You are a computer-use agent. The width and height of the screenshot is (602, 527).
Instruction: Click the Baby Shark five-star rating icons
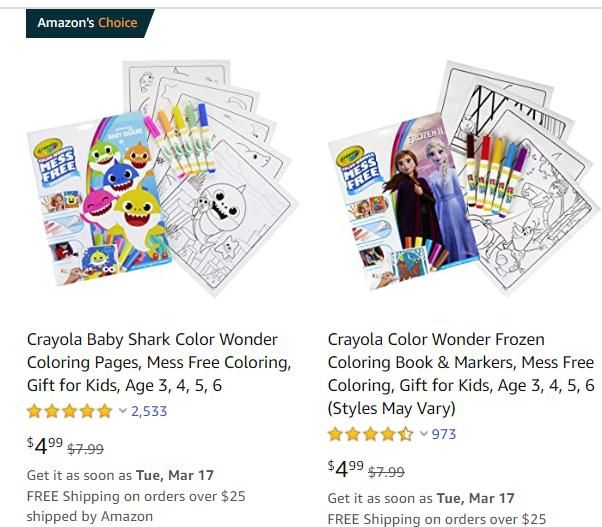(x=69, y=411)
